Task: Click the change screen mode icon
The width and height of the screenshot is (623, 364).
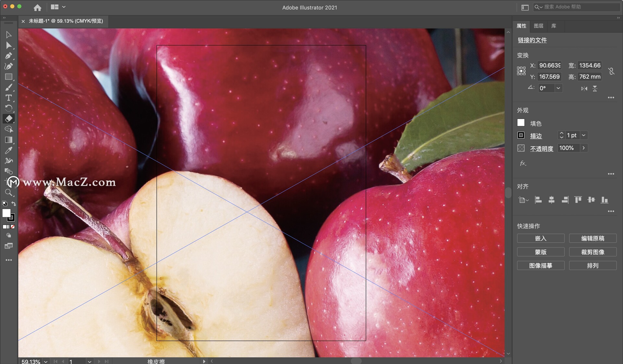Action: (9, 246)
